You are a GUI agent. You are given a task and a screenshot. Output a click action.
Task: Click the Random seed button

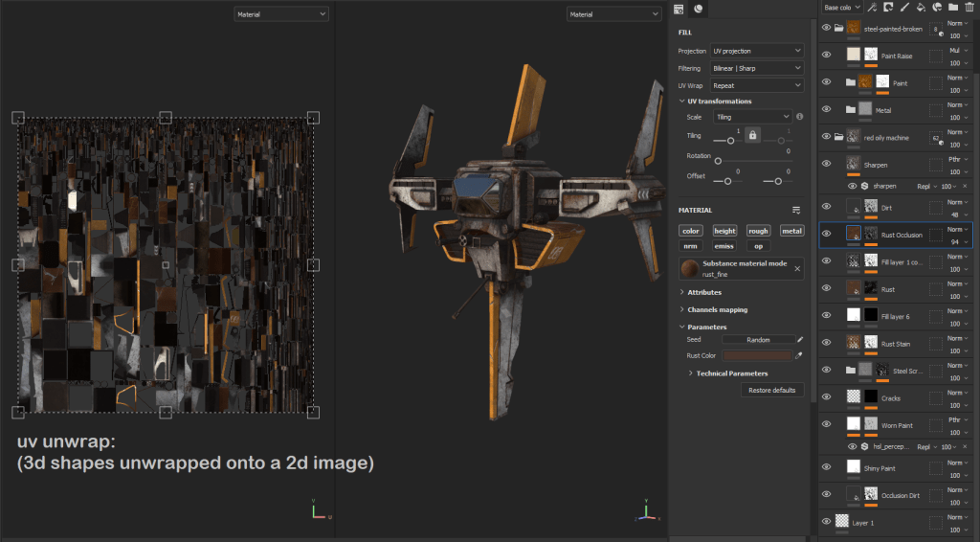coord(758,339)
